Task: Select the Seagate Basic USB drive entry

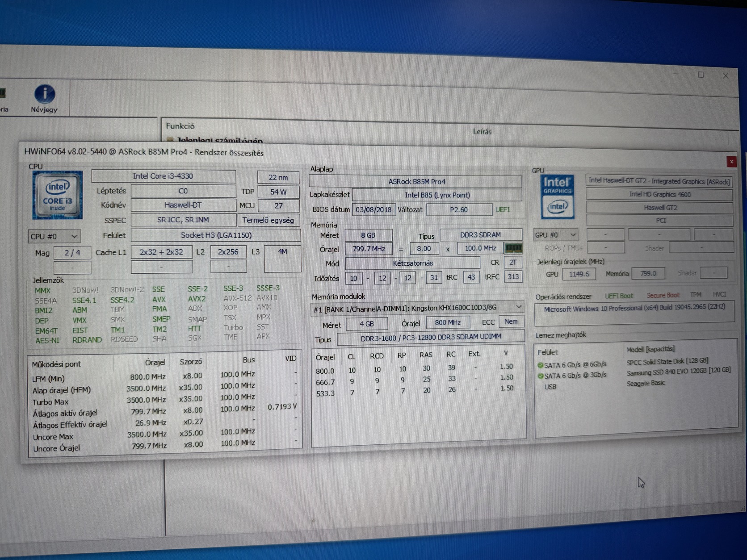Action: [x=646, y=383]
